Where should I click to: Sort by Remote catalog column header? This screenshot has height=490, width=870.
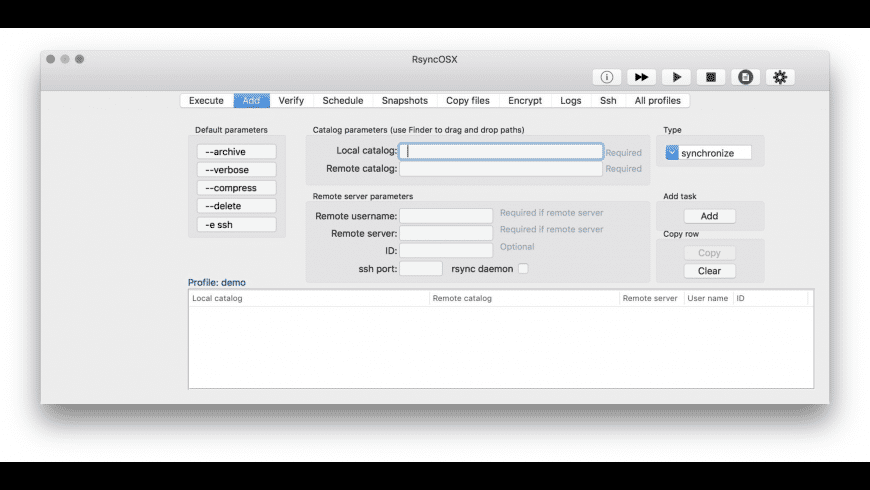(x=524, y=298)
